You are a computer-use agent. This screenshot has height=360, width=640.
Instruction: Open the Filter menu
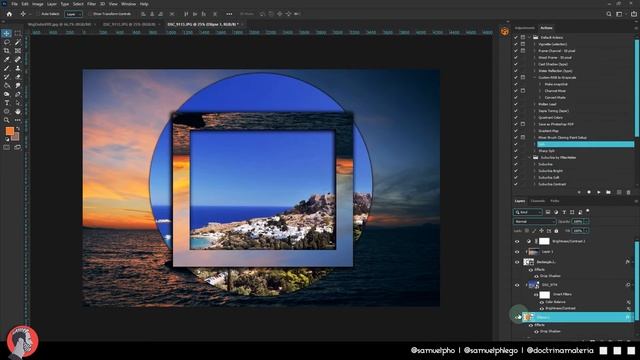tap(91, 4)
